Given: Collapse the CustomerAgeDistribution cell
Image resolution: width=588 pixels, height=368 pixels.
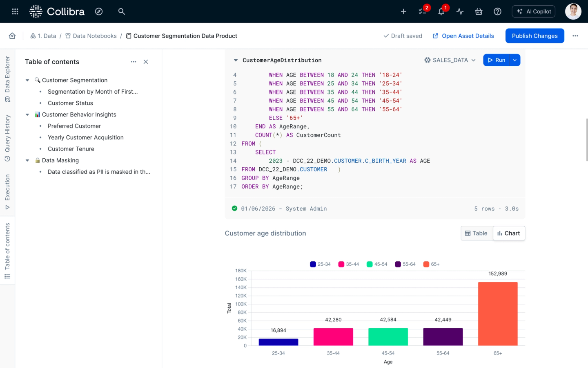Looking at the screenshot, I should click(x=236, y=60).
